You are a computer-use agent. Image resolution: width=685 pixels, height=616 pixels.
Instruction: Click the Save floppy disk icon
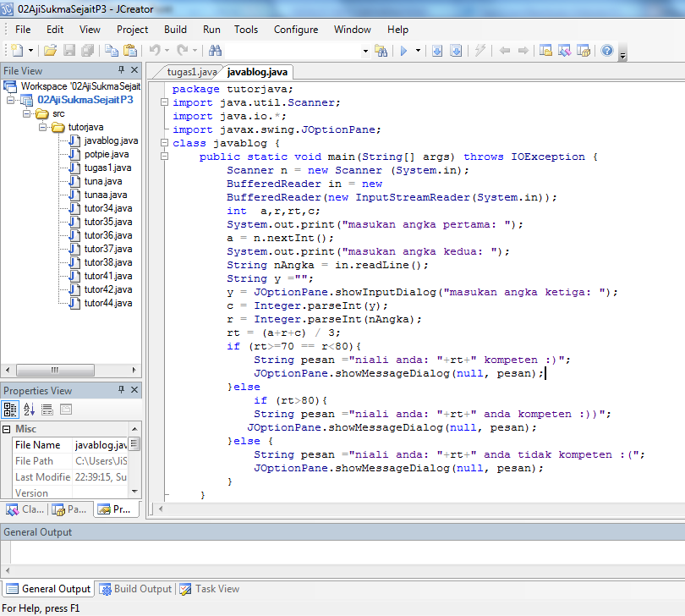(69, 51)
